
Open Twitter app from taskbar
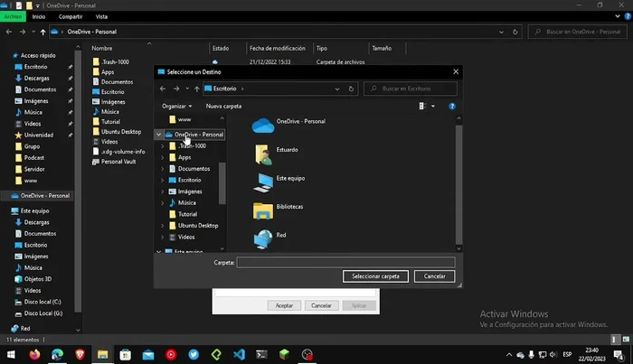coord(194,355)
